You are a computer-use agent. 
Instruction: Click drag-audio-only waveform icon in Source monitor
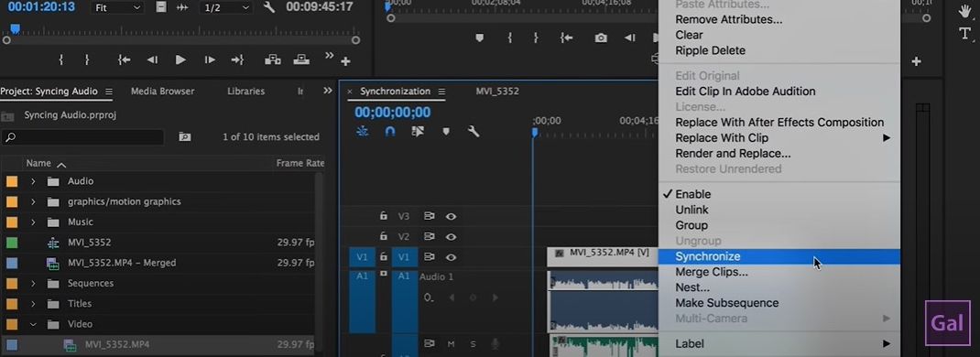[x=182, y=7]
